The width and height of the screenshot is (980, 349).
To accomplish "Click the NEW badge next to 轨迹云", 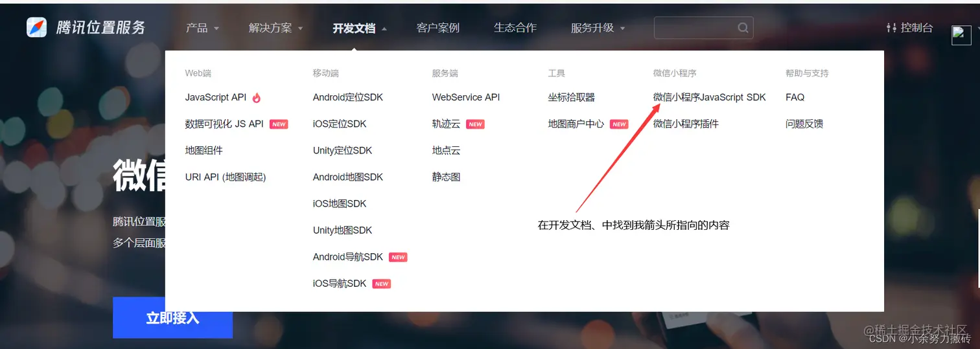I will (x=476, y=124).
